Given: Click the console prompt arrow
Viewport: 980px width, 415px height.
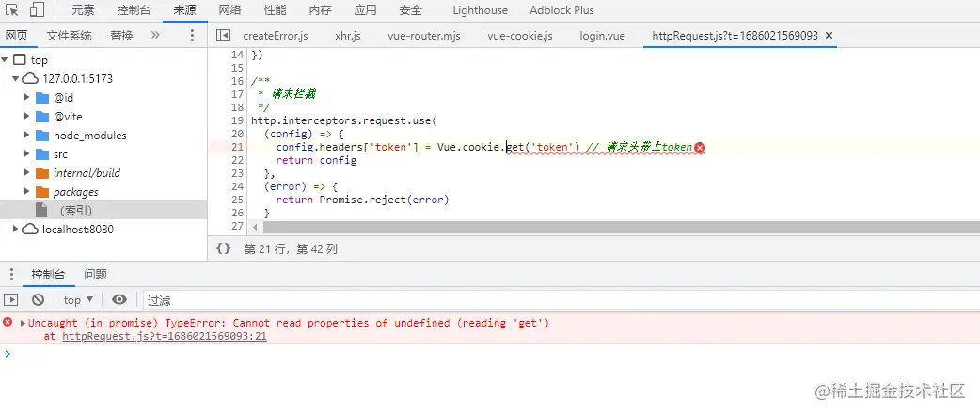Looking at the screenshot, I should click(x=8, y=354).
